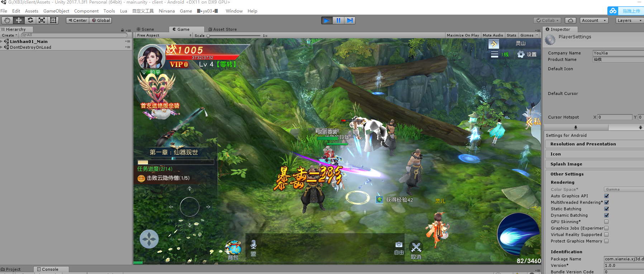The image size is (644, 274).
Task: Open the Layers dropdown
Action: click(x=629, y=20)
